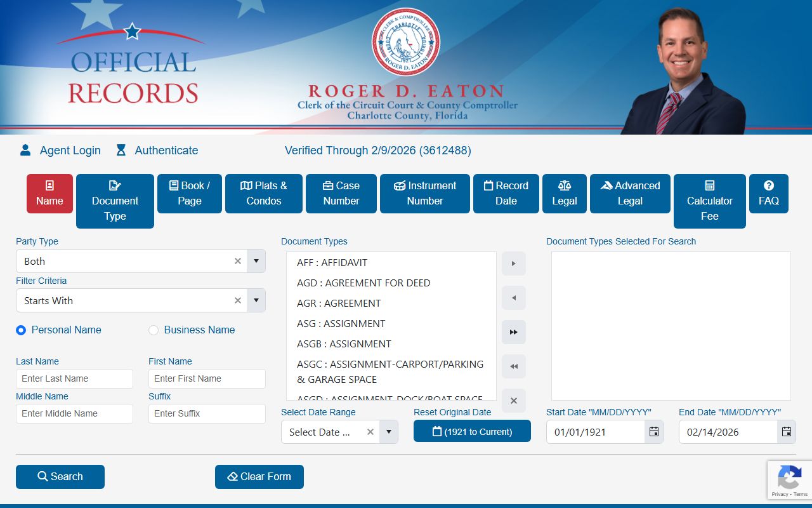Click the (1921 to Current) reset button
This screenshot has width=812, height=508.
point(472,431)
